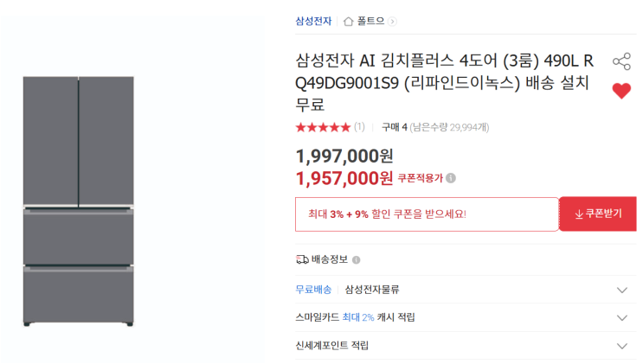Click the info icon next to 쿠폰적용가
The height and width of the screenshot is (364, 643).
click(451, 178)
